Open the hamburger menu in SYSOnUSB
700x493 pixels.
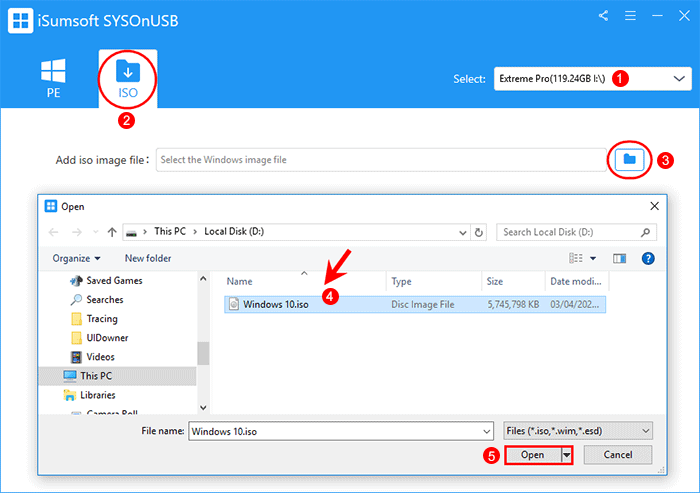630,16
